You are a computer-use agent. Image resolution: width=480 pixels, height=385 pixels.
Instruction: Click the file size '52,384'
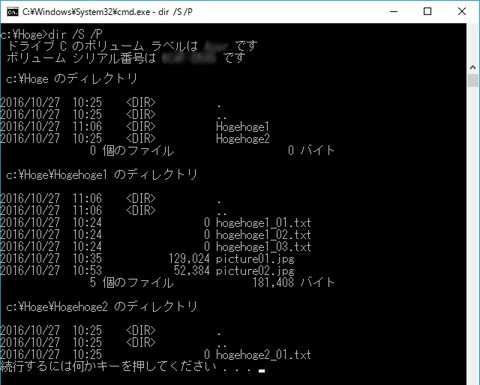coord(192,271)
